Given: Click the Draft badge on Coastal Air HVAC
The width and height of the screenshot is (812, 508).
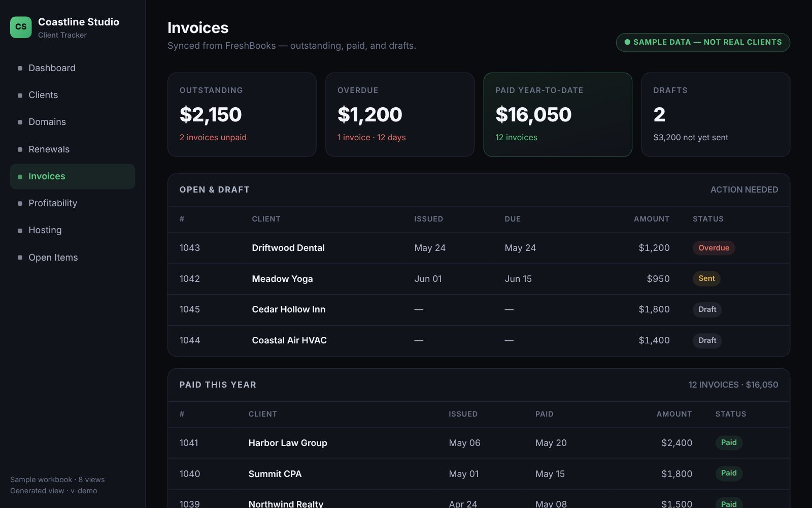Looking at the screenshot, I should 707,340.
